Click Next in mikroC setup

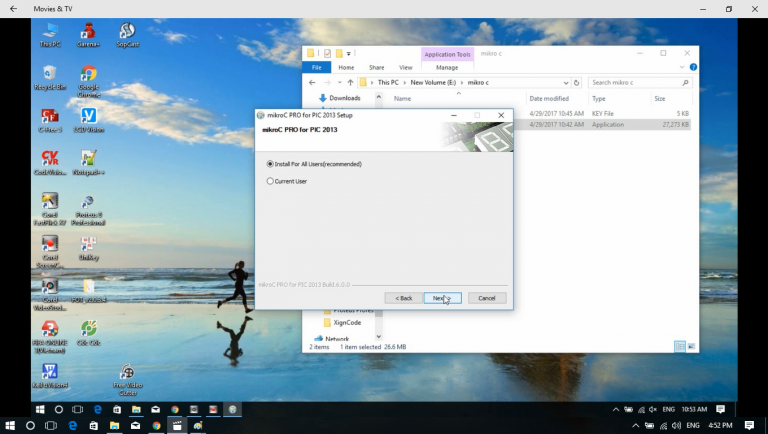[443, 298]
